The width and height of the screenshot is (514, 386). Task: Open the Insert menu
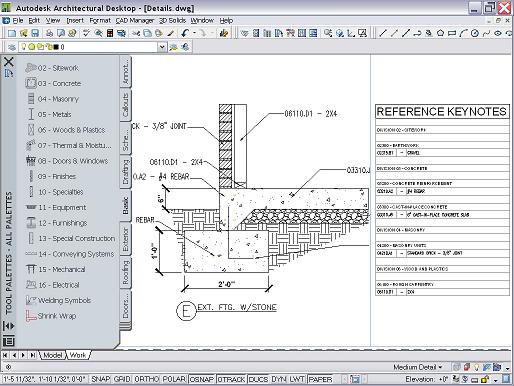pyautogui.click(x=75, y=21)
